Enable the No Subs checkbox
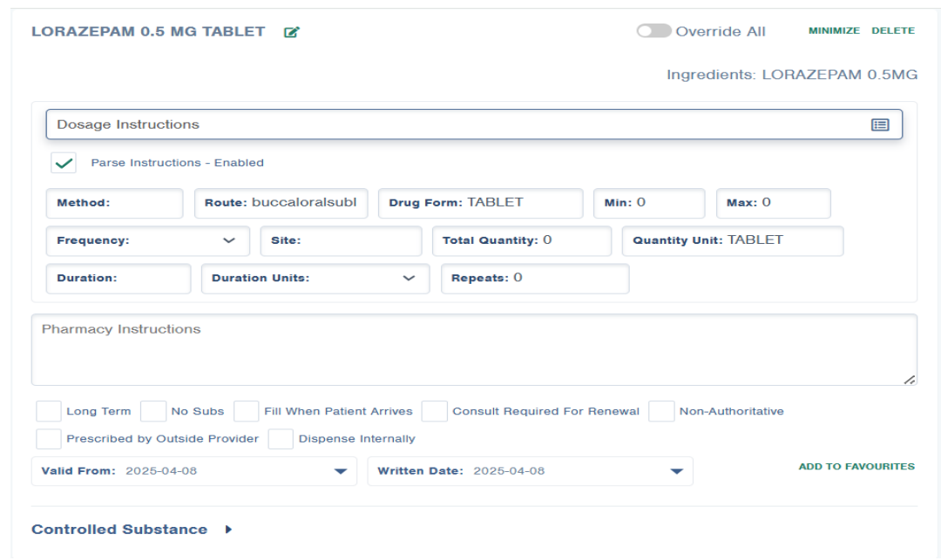941x560 pixels. (x=153, y=411)
